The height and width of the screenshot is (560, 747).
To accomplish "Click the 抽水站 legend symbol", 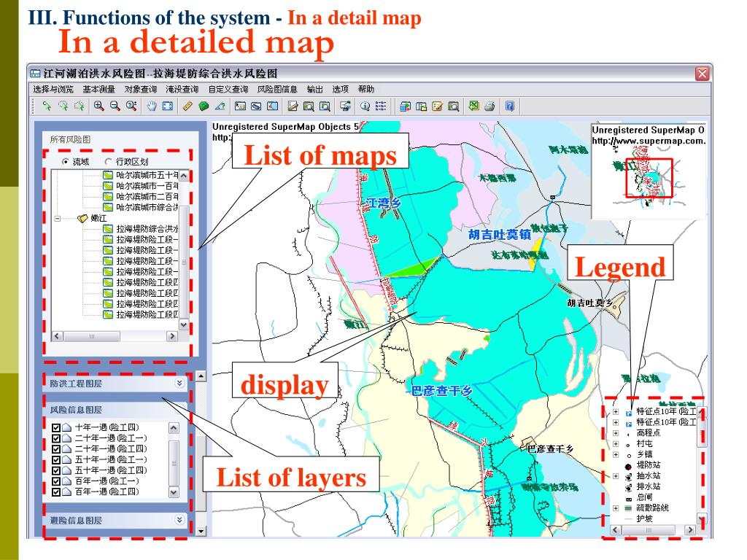I will click(x=628, y=476).
